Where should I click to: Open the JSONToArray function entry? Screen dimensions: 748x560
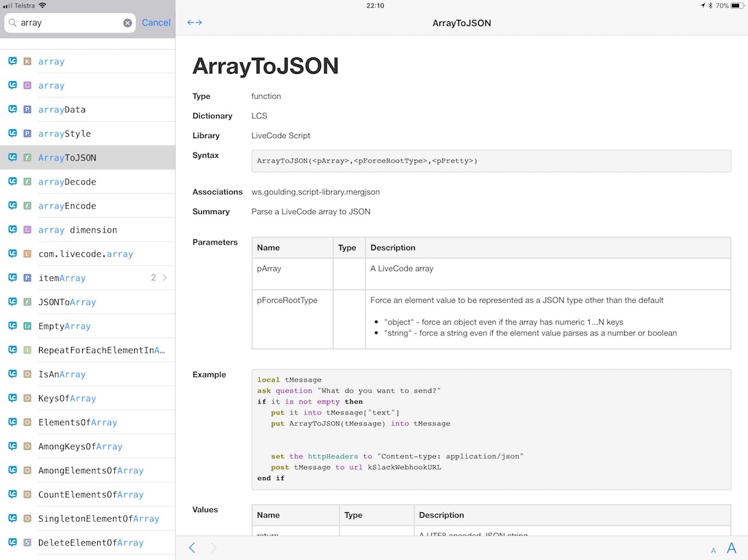[x=67, y=302]
